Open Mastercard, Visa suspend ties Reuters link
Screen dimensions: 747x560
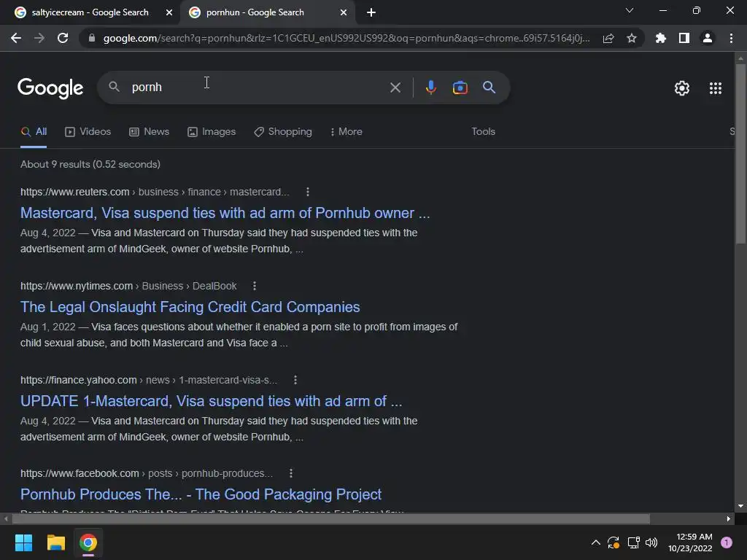225,213
